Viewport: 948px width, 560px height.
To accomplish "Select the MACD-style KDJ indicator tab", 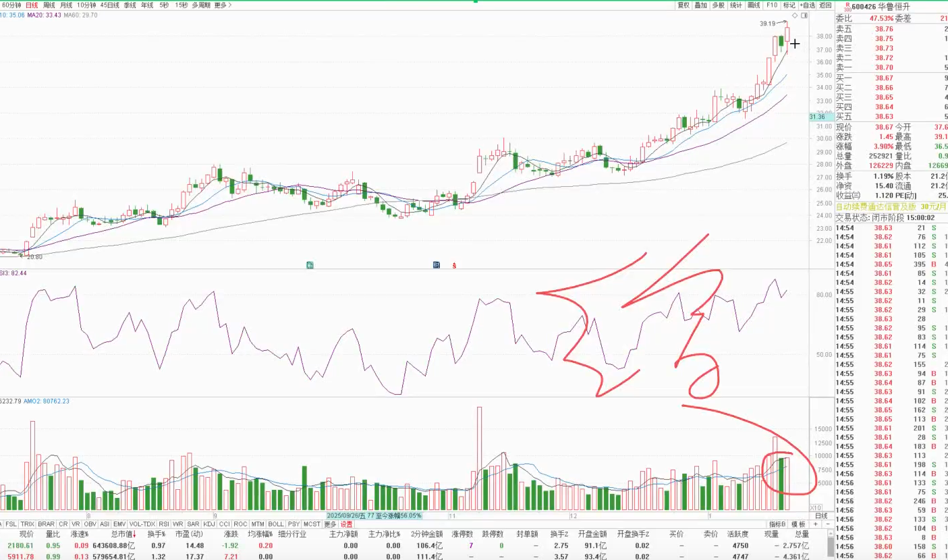I will (208, 524).
